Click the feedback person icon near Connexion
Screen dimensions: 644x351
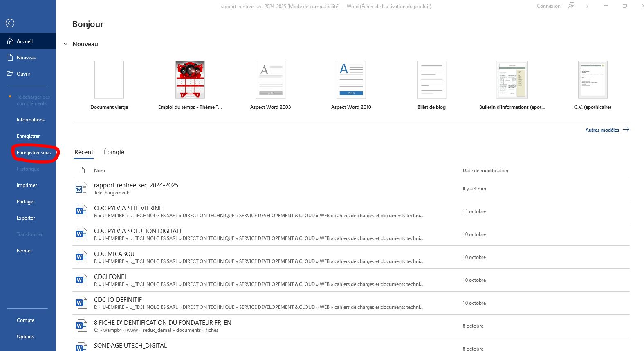pos(571,6)
